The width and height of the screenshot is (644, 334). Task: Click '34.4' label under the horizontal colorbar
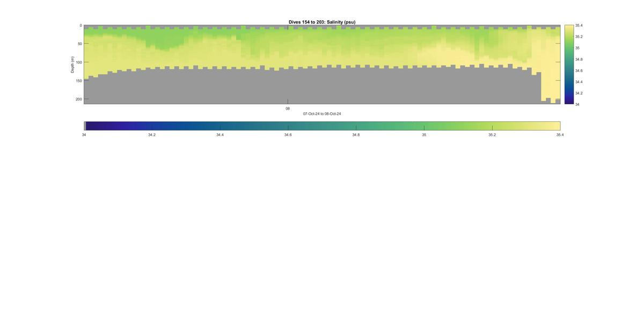click(x=220, y=135)
